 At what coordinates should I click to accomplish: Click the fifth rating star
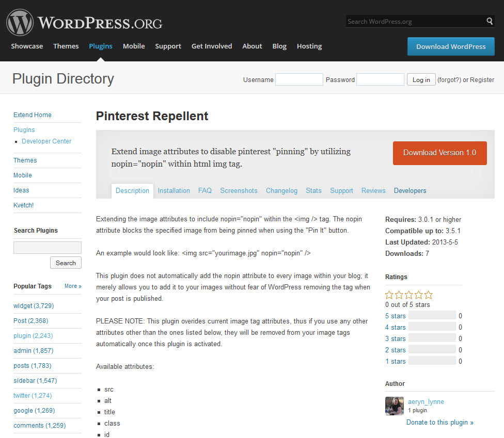429,295
